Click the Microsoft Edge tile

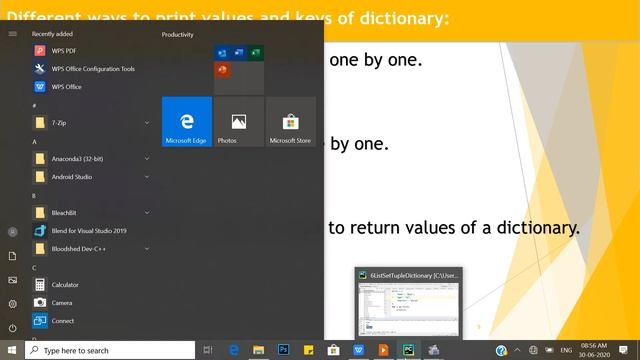pos(187,122)
